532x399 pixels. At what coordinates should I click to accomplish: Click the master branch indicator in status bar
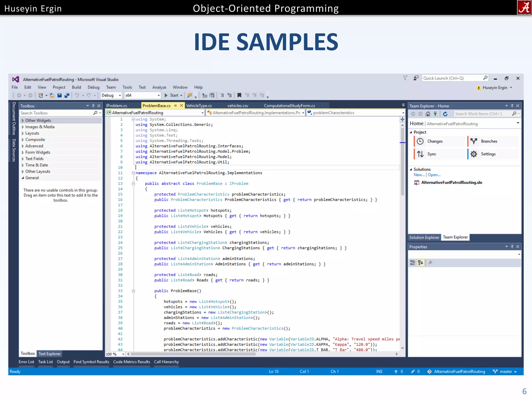[x=506, y=371]
